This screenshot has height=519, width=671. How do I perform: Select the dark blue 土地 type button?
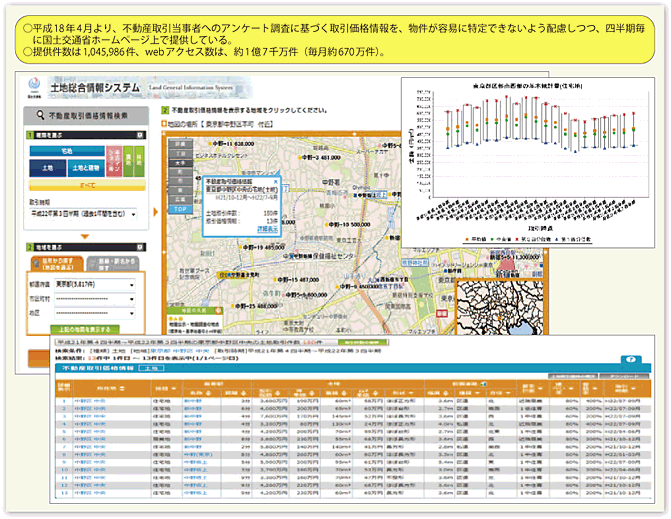(48, 168)
